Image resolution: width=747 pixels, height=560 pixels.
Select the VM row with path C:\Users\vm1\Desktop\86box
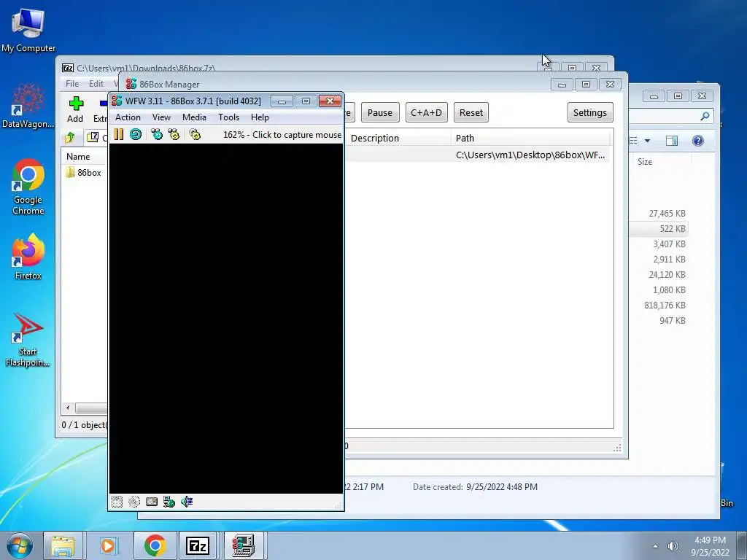(x=477, y=155)
